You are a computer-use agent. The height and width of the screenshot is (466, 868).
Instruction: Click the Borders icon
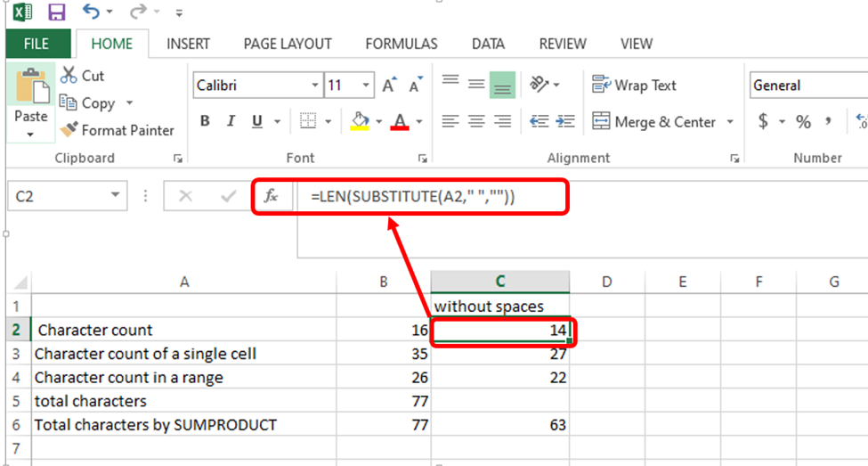pyautogui.click(x=308, y=121)
